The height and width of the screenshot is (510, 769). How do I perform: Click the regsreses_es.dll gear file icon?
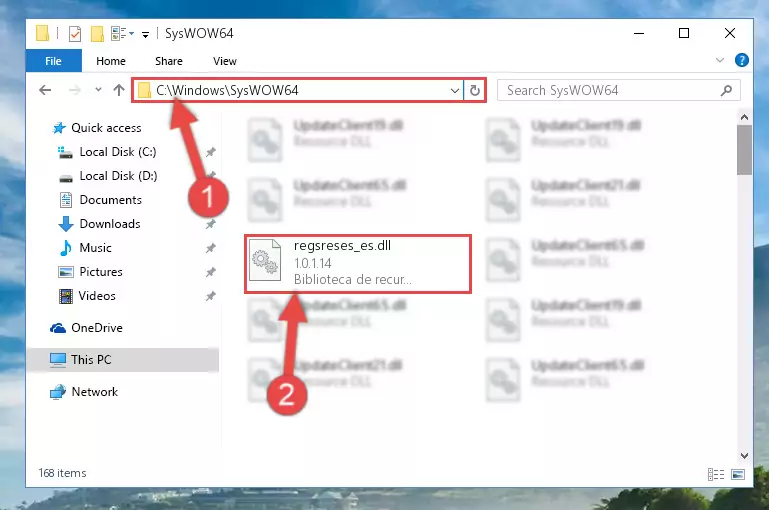pos(265,261)
